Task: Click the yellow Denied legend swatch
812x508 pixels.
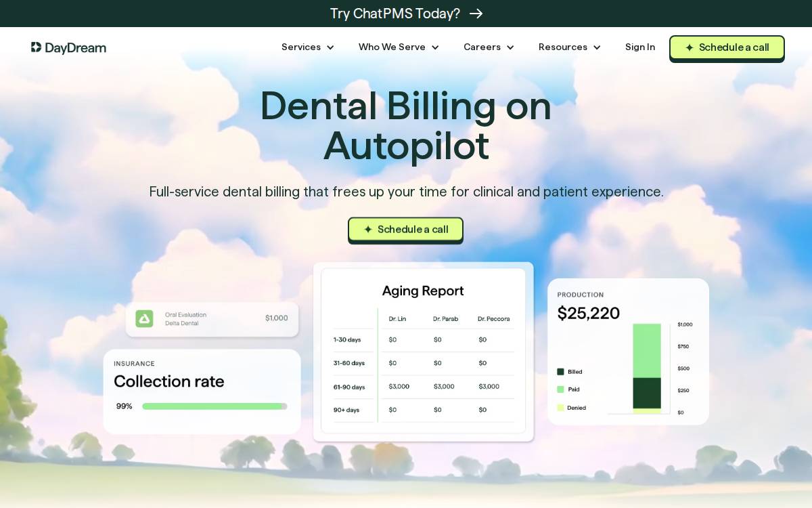Action: tap(560, 408)
